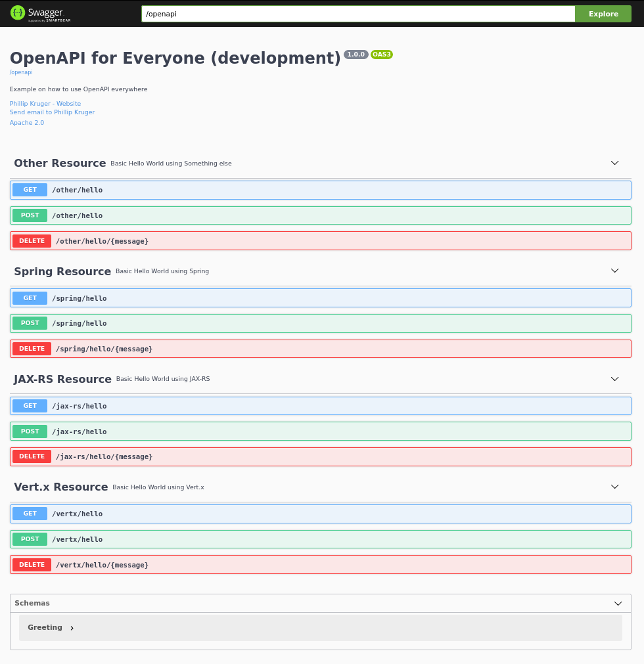The height and width of the screenshot is (664, 644).
Task: Collapse the Spring Resource section chevron
Action: (x=614, y=270)
